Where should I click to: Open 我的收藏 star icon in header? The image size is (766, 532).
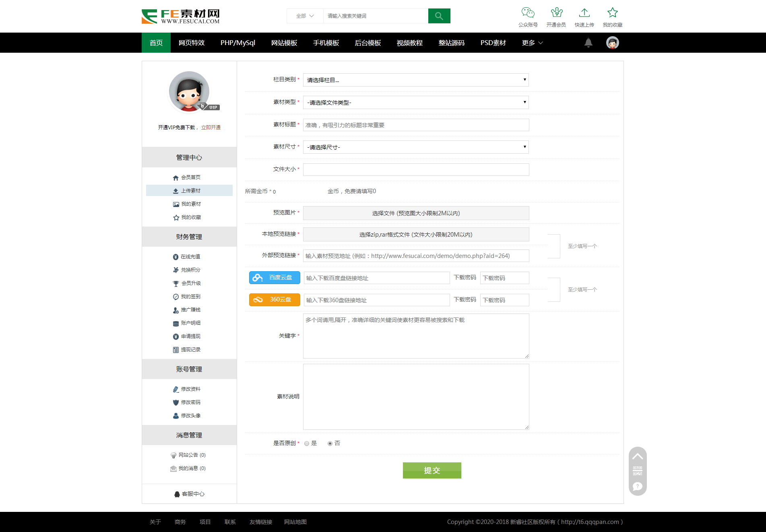[612, 13]
